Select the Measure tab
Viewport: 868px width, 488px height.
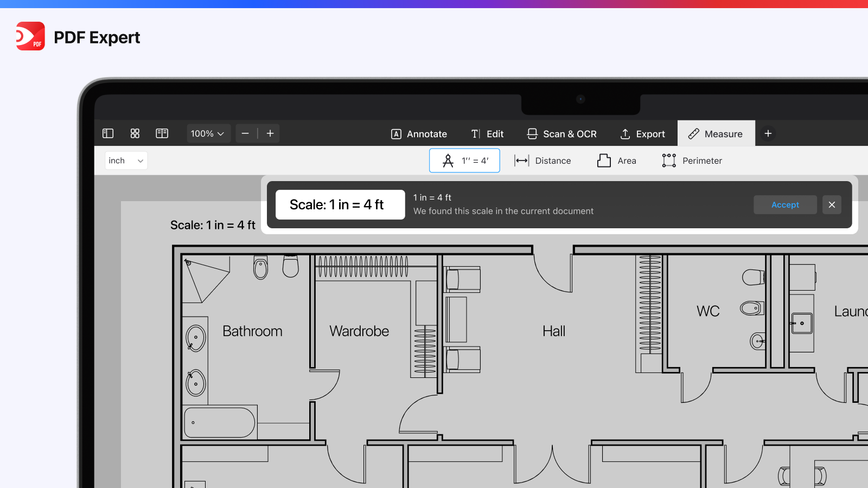(716, 134)
